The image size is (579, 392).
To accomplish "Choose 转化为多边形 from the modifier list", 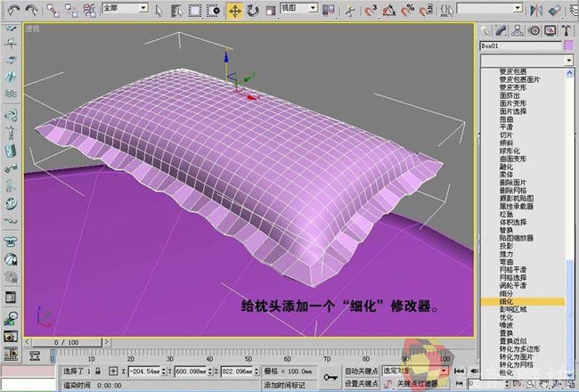I will (x=519, y=348).
